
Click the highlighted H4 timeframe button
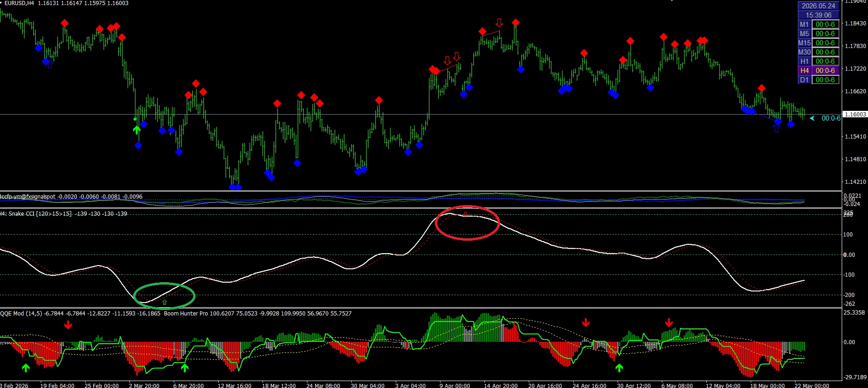(x=804, y=71)
